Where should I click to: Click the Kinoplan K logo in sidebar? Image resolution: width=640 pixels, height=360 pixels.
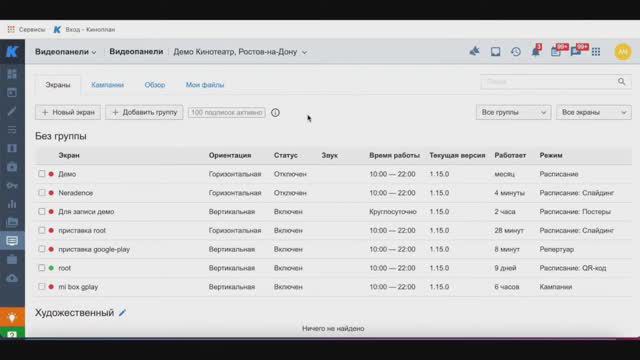12,51
